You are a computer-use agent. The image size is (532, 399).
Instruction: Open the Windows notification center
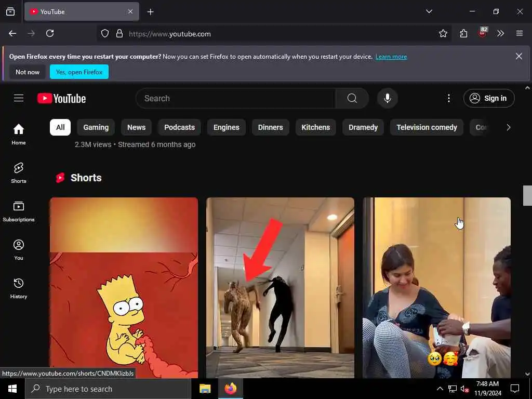(x=515, y=389)
